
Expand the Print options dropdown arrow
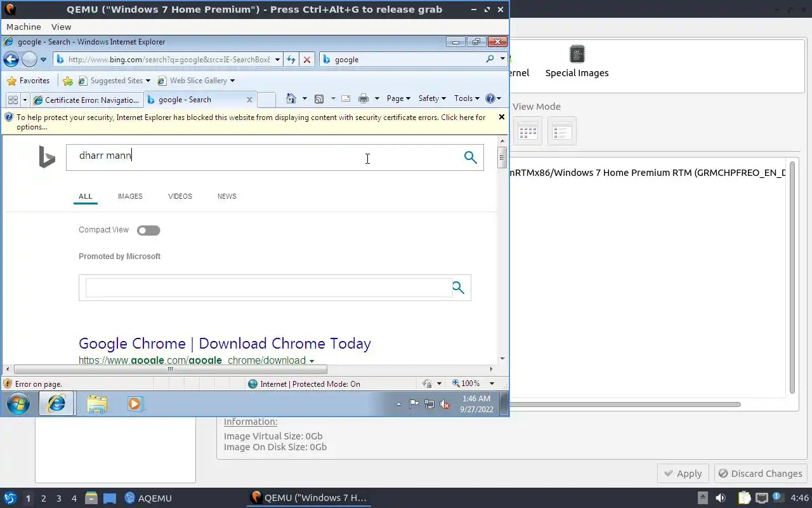point(377,98)
